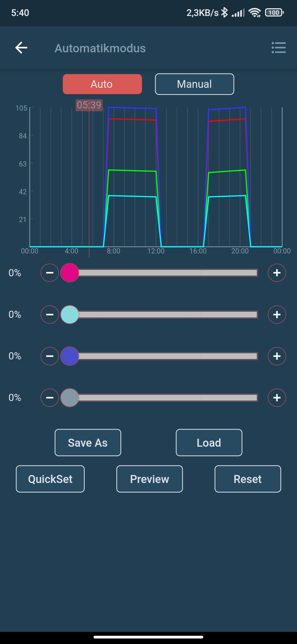Decrease the blue channel with minus
This screenshot has height=644, width=297.
[x=50, y=356]
